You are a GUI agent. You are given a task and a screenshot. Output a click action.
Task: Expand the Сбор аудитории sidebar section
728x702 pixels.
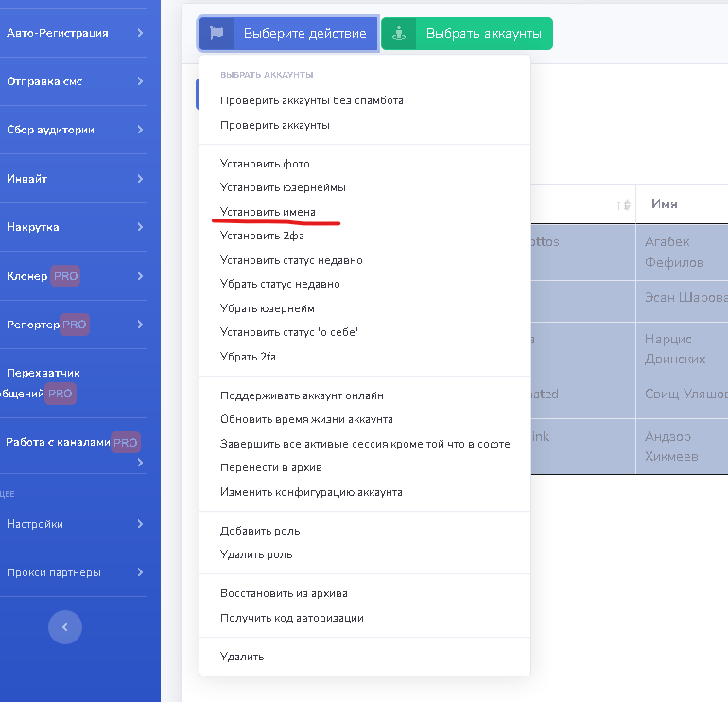pyautogui.click(x=74, y=130)
